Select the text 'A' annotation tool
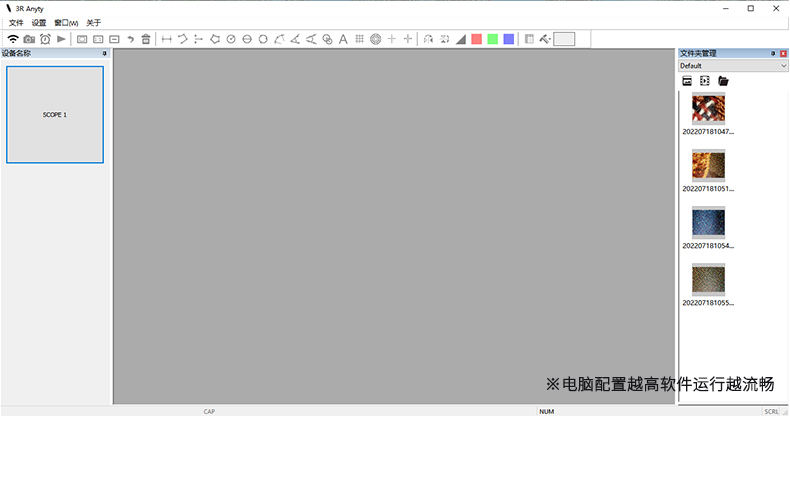The image size is (790, 498). [343, 39]
